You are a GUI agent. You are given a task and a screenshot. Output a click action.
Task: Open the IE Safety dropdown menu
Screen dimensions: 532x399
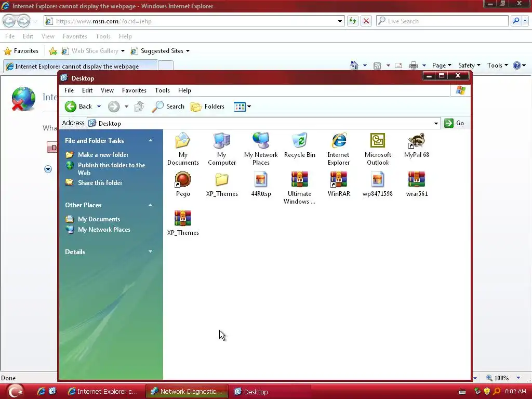469,65
